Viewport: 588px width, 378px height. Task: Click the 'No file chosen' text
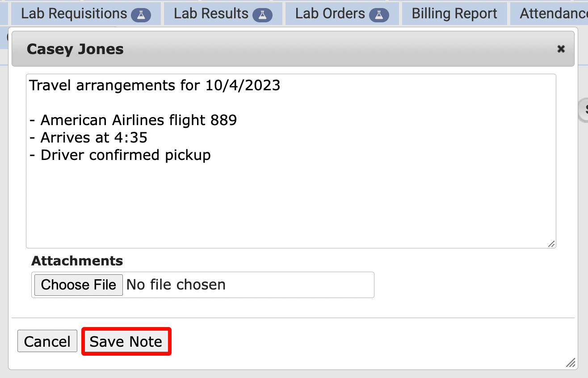176,285
